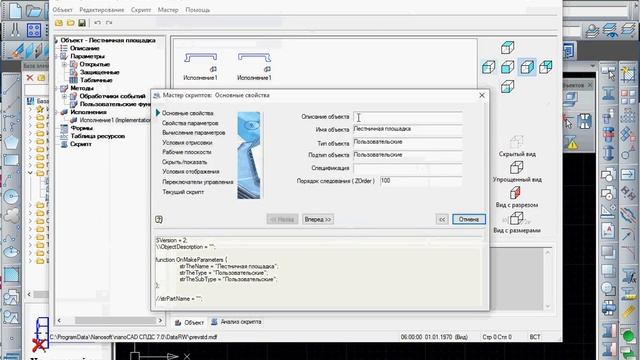This screenshot has width=640, height=360.
Task: Select the top view cube icon
Action: pyautogui.click(x=507, y=47)
